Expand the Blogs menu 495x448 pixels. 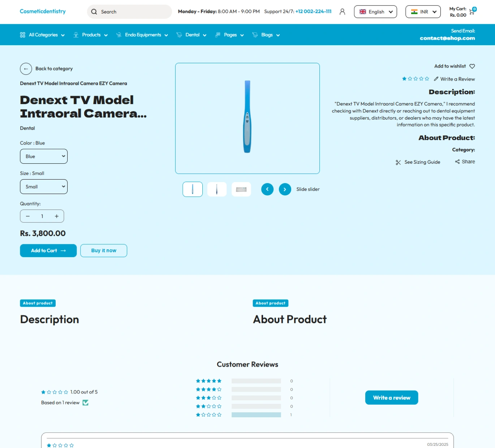tap(266, 35)
